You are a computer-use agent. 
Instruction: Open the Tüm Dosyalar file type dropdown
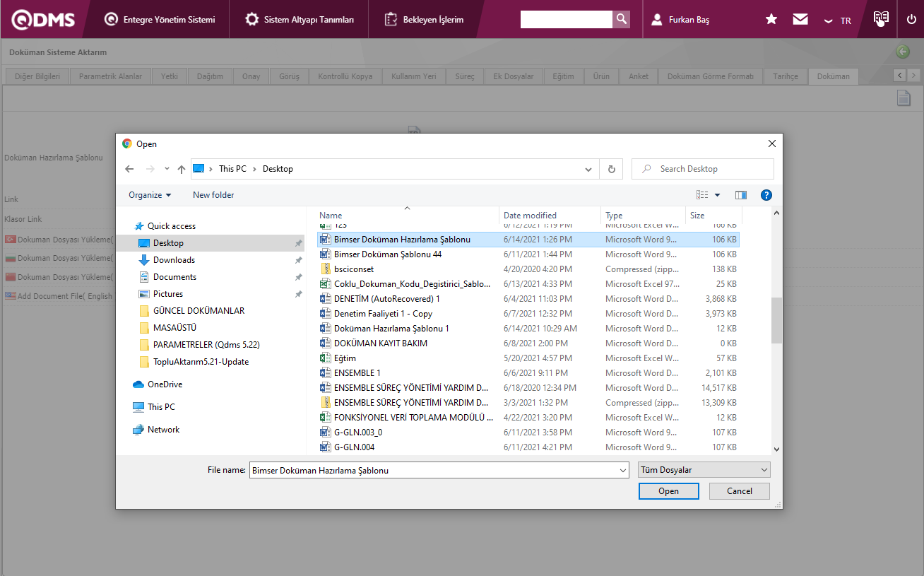tap(704, 470)
